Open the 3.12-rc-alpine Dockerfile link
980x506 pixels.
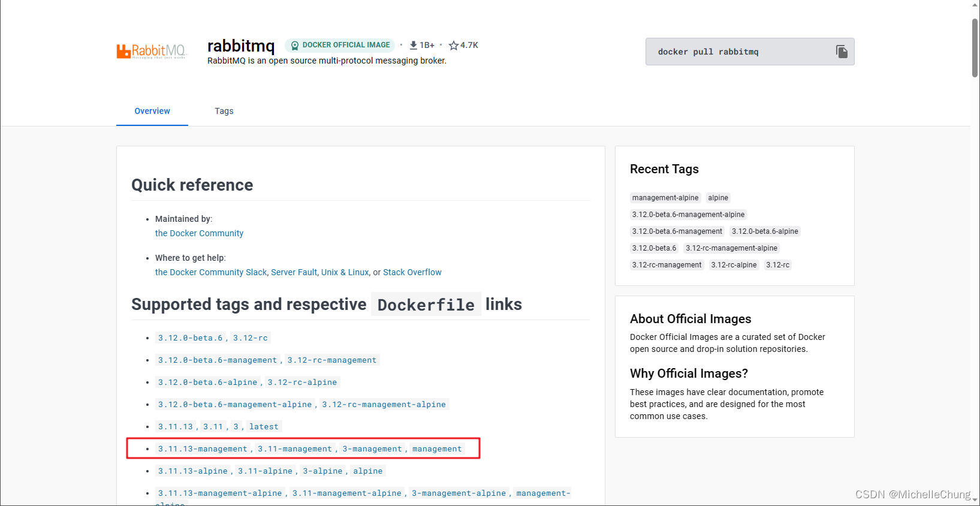302,382
